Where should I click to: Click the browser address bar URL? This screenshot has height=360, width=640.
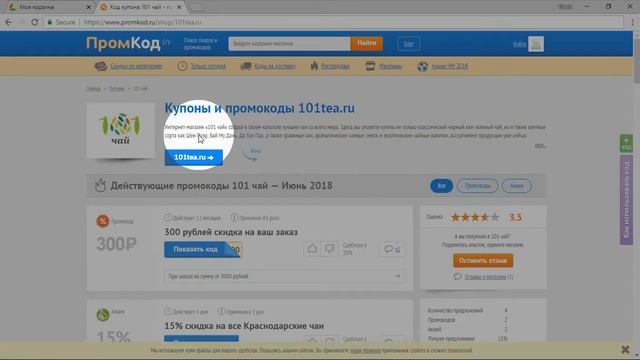142,22
